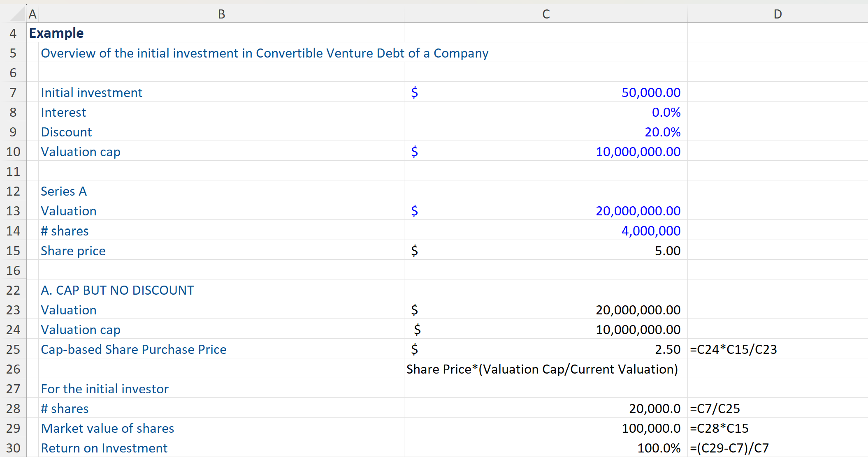Select the A. CAP BUT NO DISCOUNT label
The width and height of the screenshot is (868, 457).
pos(117,290)
